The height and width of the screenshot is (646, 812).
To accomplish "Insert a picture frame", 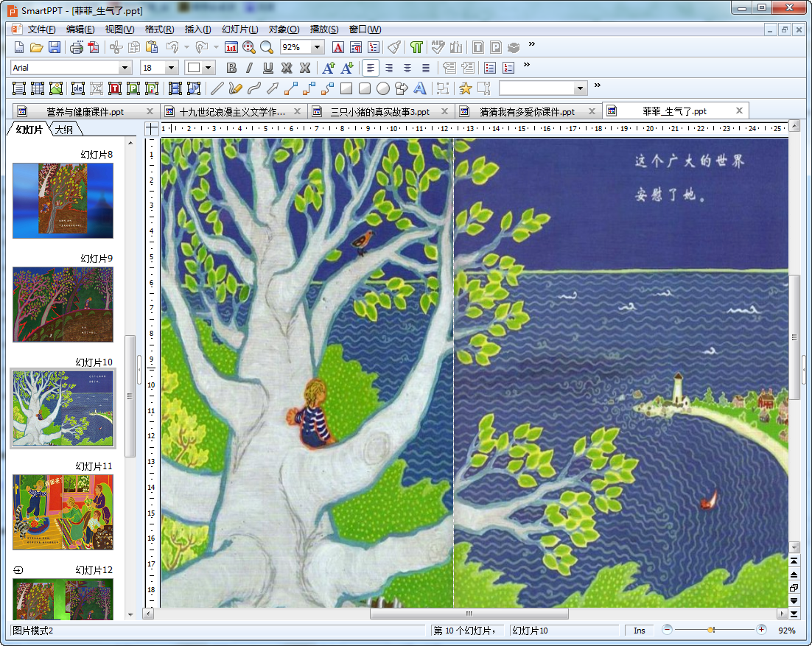I will coord(55,88).
